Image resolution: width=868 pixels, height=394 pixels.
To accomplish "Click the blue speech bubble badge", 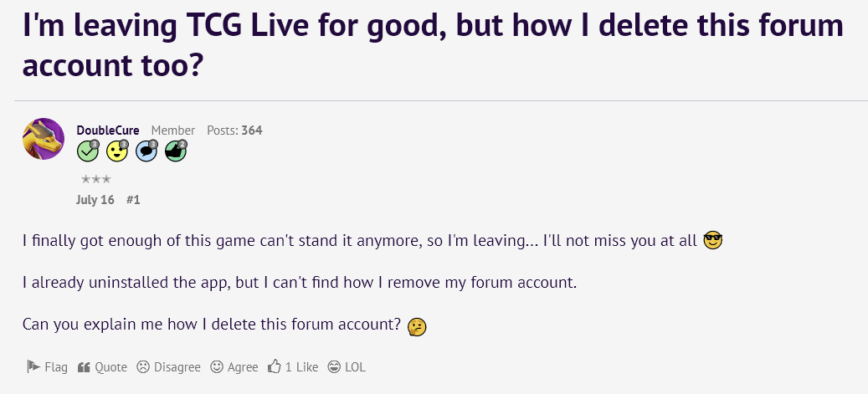I will [x=146, y=151].
